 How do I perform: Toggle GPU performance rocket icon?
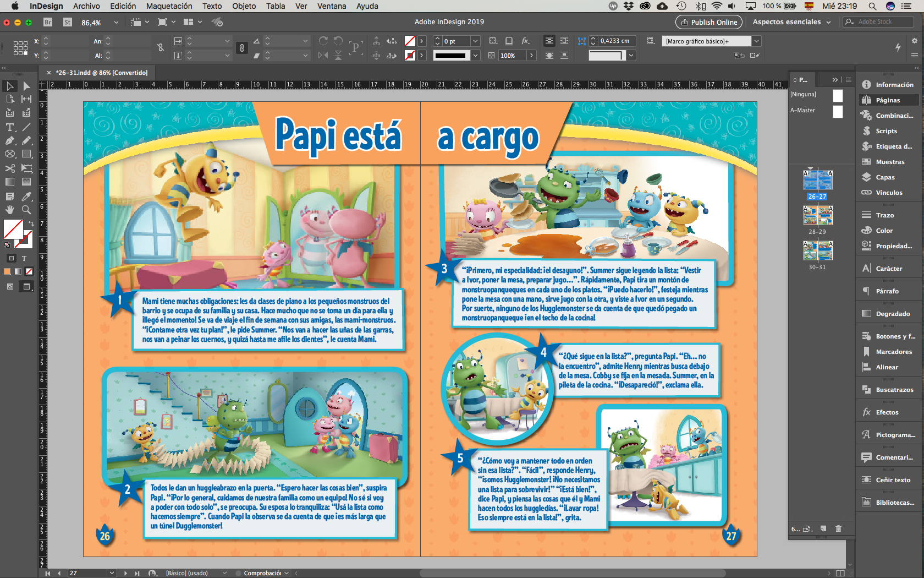(x=217, y=22)
